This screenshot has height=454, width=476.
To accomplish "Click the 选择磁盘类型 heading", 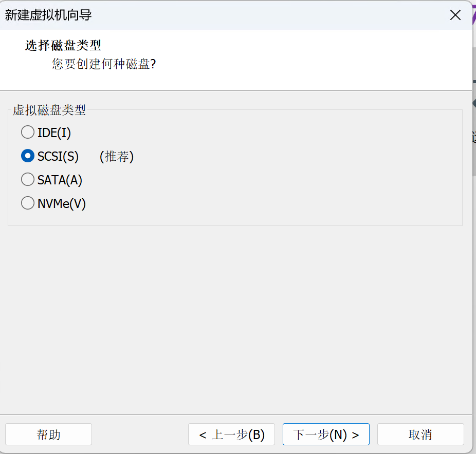I will [63, 46].
